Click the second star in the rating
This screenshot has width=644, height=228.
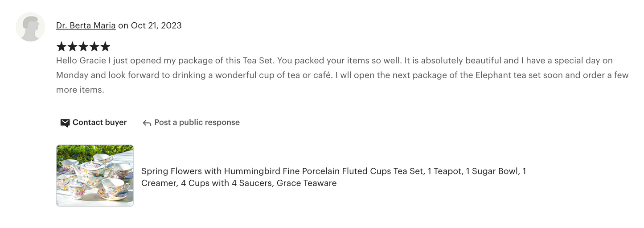pos(72,46)
